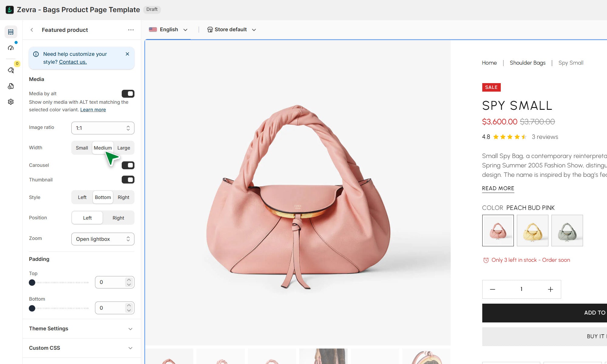Screen dimensions: 607x364
Task: Select the yellow bag color swatch
Action: (x=532, y=231)
